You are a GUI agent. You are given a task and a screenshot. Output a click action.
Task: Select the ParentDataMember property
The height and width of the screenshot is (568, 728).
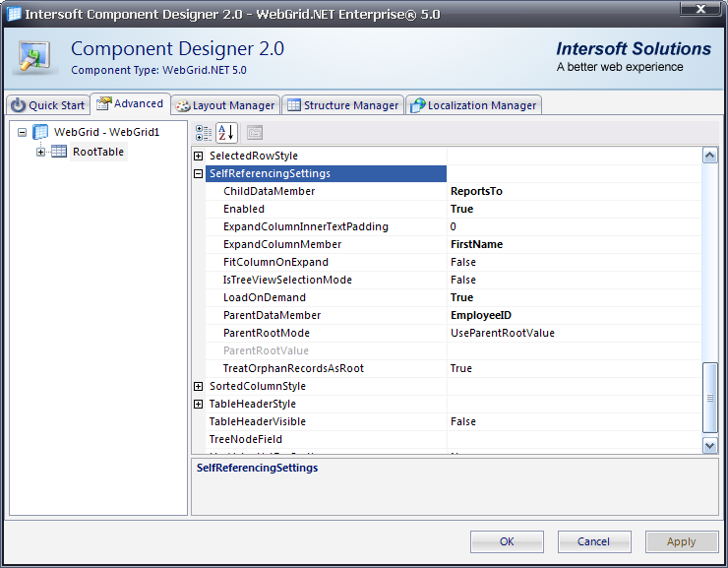click(x=326, y=315)
